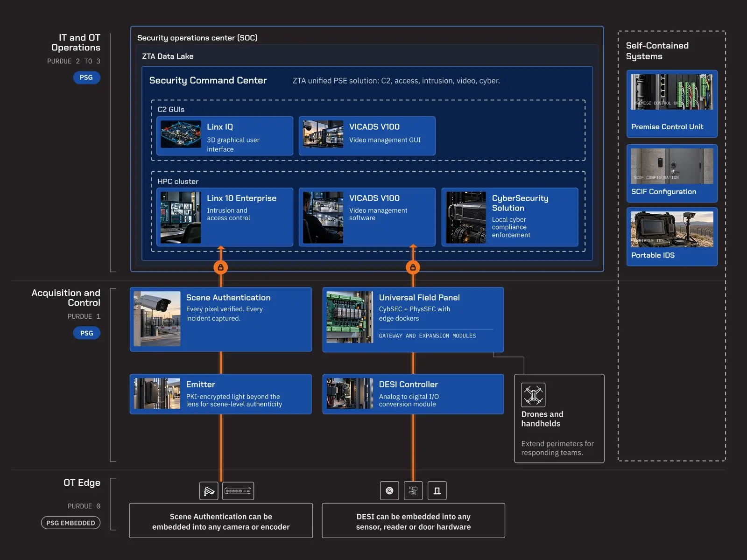Click the Portable IDS label
The image size is (747, 560).
coord(653,255)
